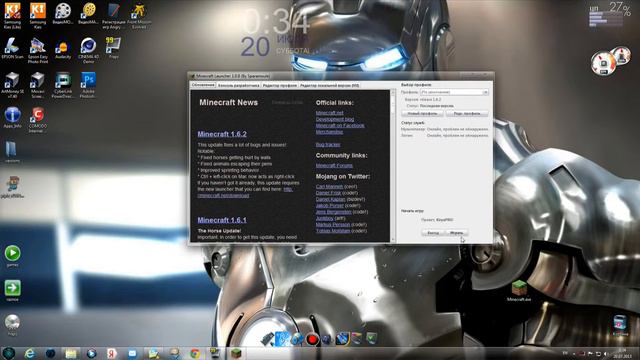Open the Fraps desktop shortcut
The width and height of the screenshot is (640, 360).
tap(113, 48)
